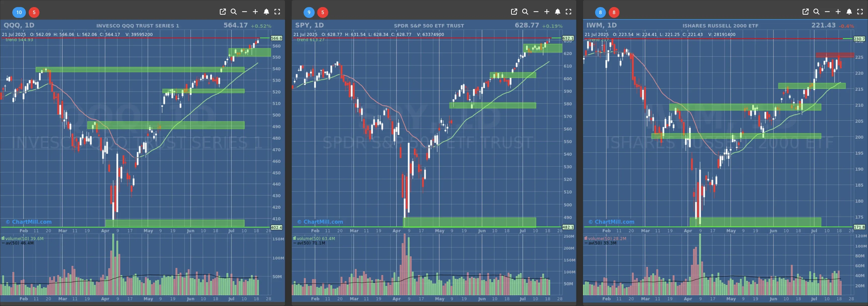Expand QQQ chart to fullscreen
868x306 pixels.
click(277, 12)
